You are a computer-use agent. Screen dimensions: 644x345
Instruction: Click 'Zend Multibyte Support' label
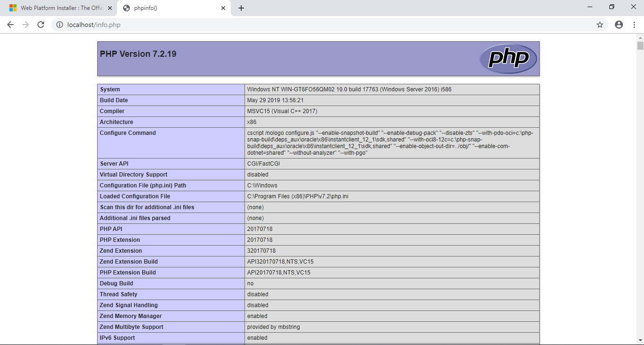tap(132, 327)
